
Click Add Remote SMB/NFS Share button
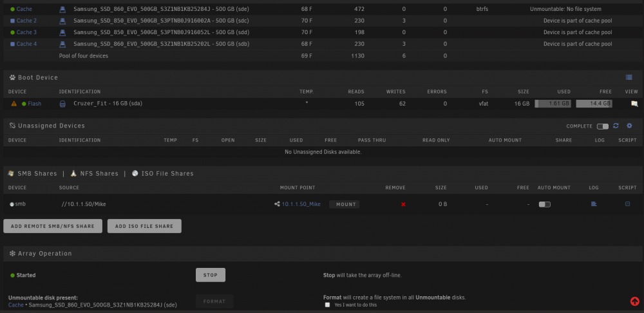pos(53,226)
